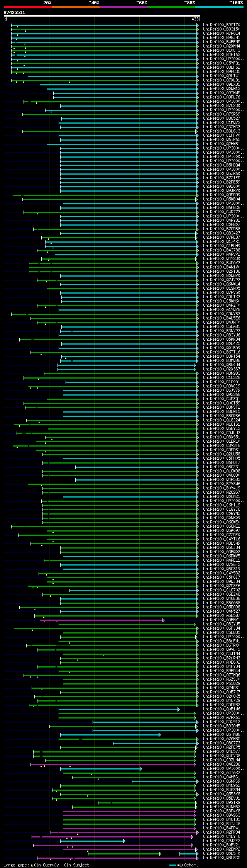This screenshot has height=868, width=247.
Task: Select label UniRef100_A0EG02
Action: [222, 662]
